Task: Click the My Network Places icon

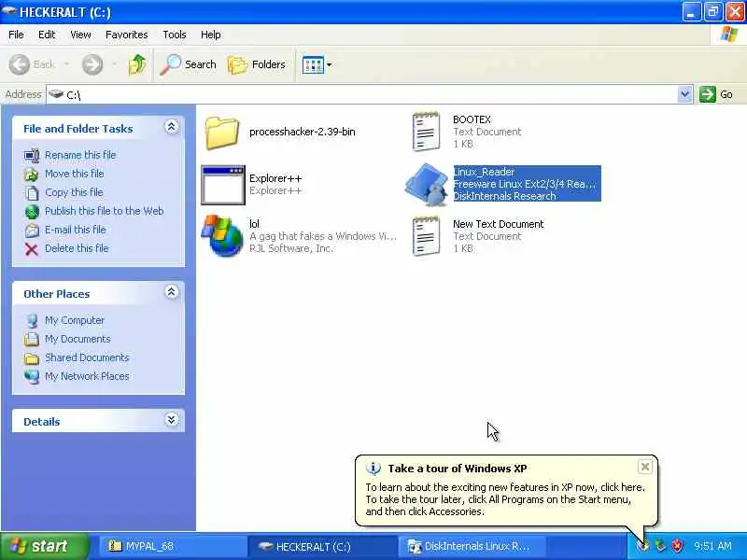Action: [32, 377]
